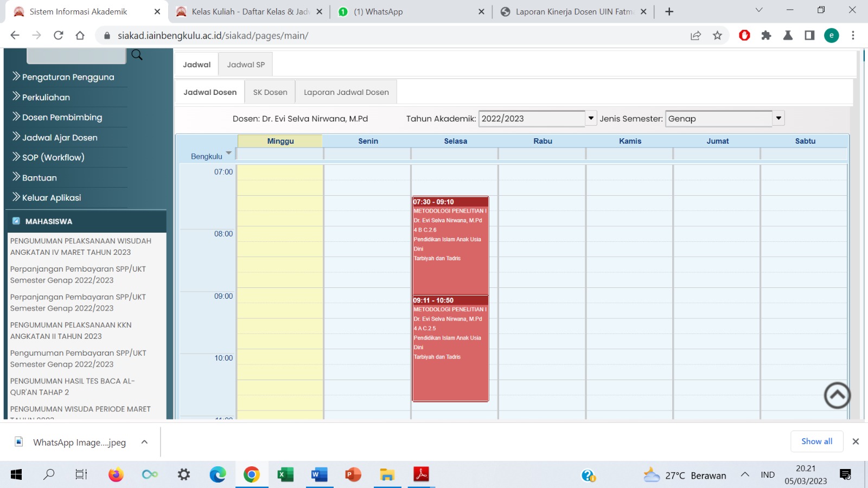Open the Tahun Akademik dropdown
Screen dimensions: 868x488
(x=591, y=118)
